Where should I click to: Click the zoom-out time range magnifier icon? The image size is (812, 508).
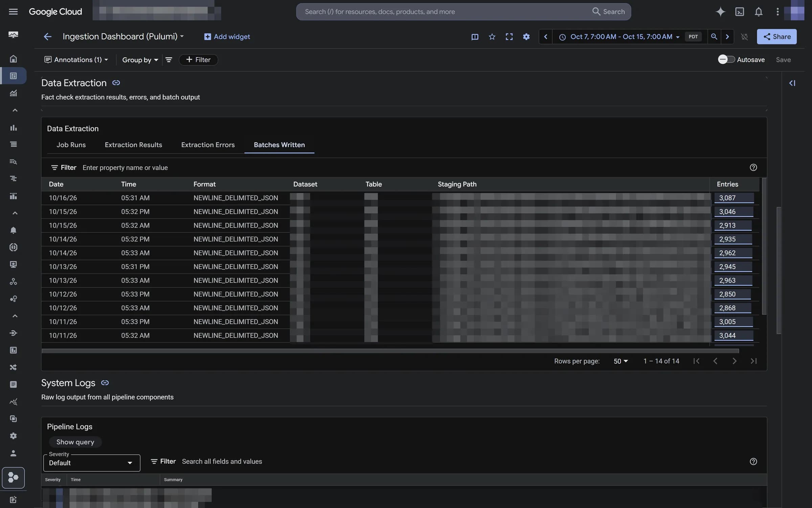click(714, 37)
